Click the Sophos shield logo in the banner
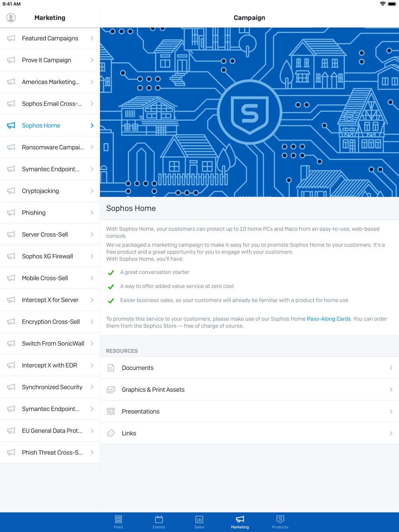399x532 pixels. (250, 112)
